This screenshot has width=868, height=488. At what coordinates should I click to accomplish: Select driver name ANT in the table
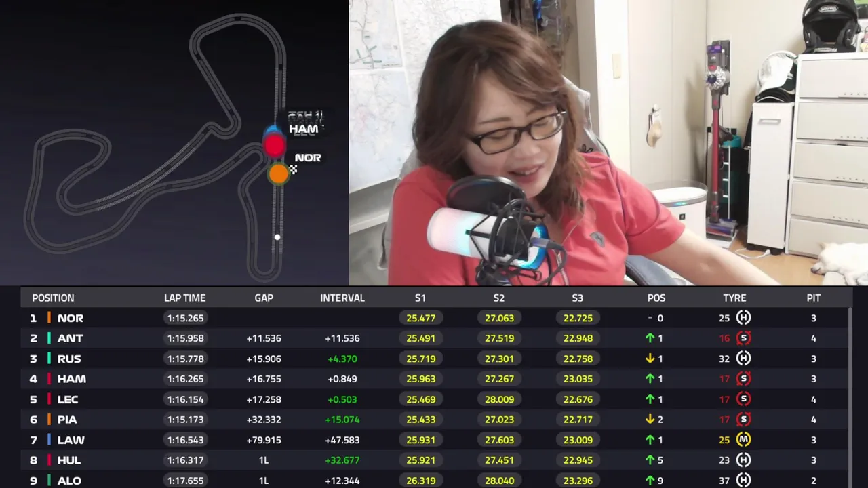[x=70, y=338]
